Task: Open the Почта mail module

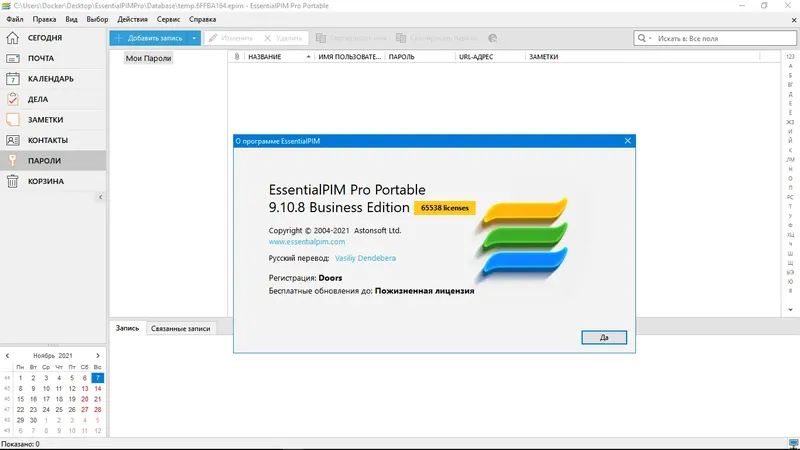Action: (53, 58)
